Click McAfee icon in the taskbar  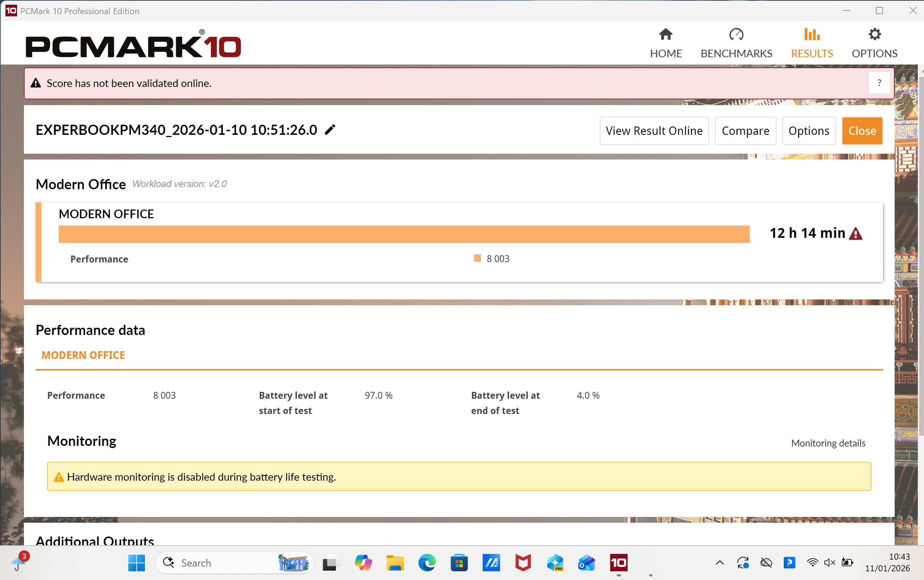[523, 563]
